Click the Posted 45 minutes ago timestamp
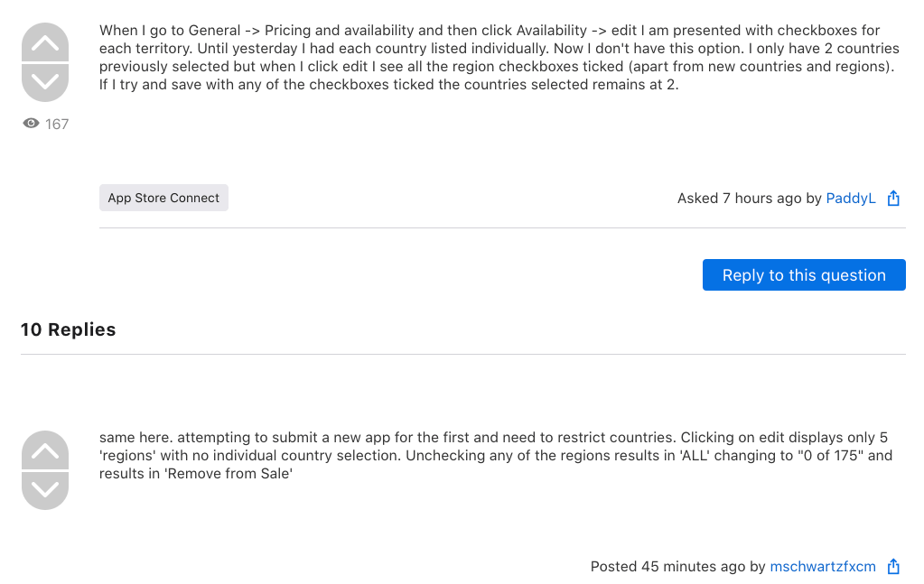This screenshot has width=924, height=584. point(673,566)
